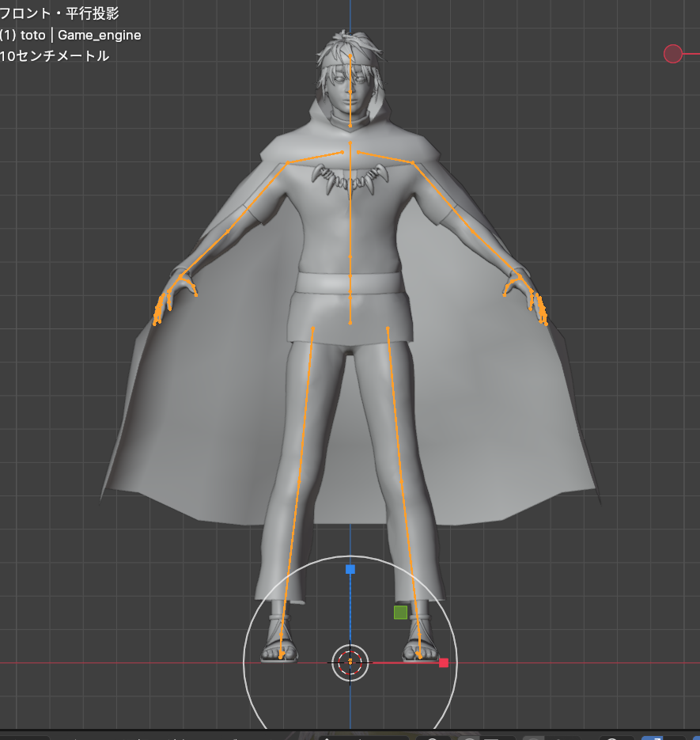This screenshot has width=700, height=740.
Task: Click the '10センチメートル' grid scale text
Action: (x=55, y=56)
